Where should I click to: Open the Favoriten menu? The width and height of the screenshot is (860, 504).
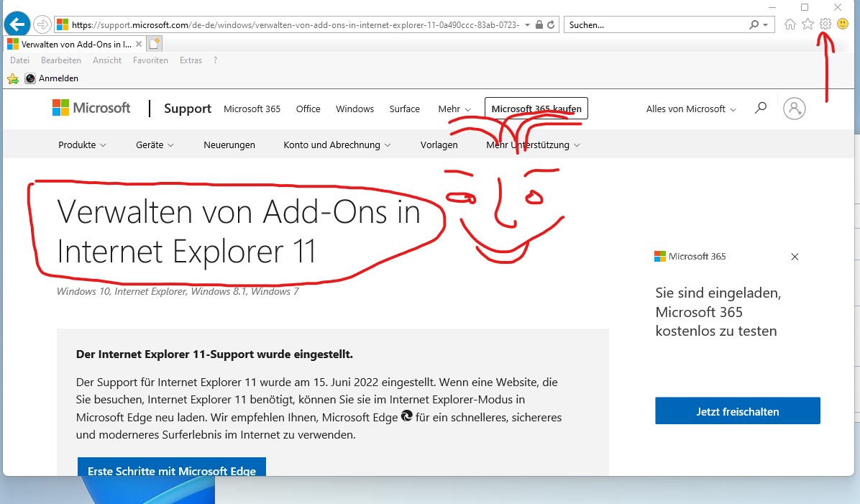tap(150, 60)
